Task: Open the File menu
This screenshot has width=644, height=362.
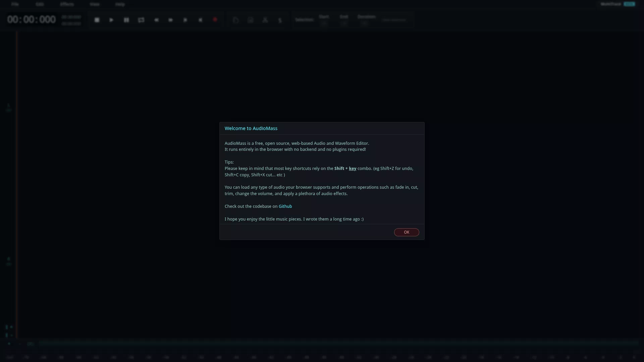Action: coord(15,4)
